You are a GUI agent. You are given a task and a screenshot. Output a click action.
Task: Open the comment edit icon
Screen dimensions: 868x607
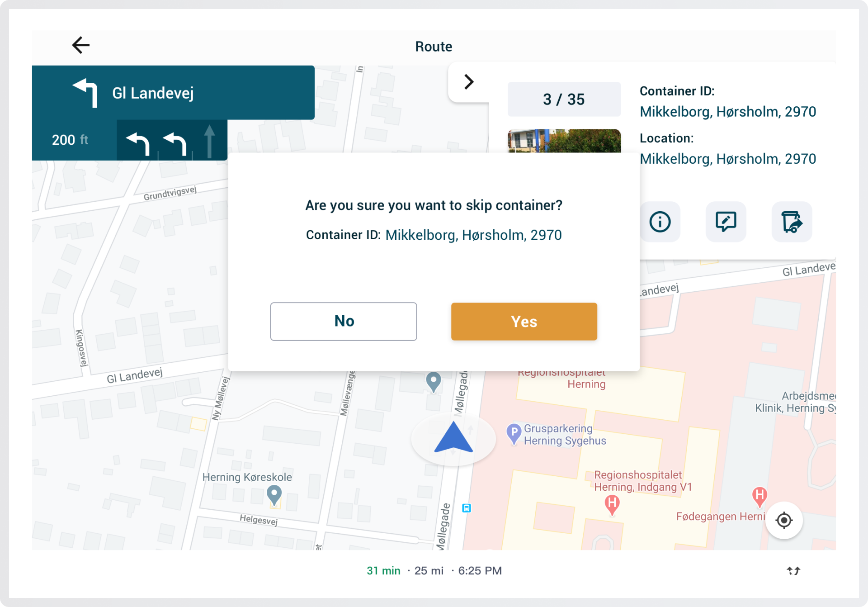[726, 222]
